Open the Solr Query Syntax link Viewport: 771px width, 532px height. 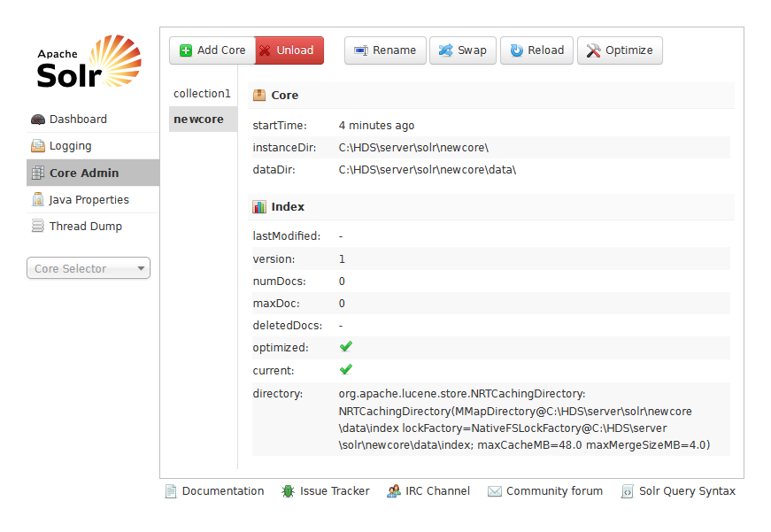click(x=679, y=491)
